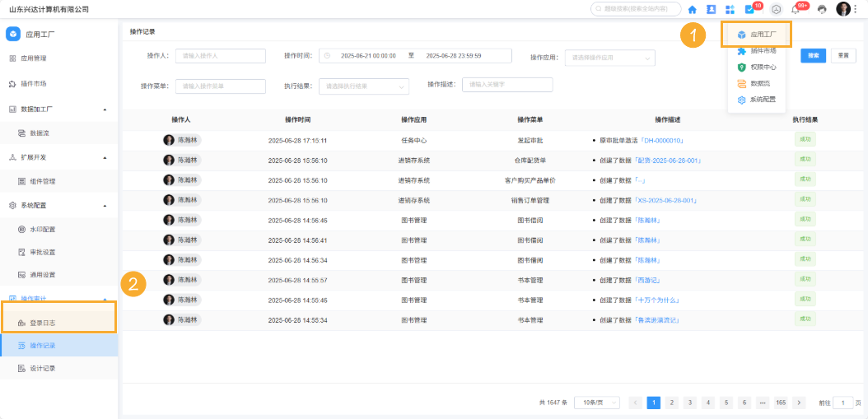Go to pagination page 6
Viewport: 868px width, 419px height.
(x=744, y=403)
